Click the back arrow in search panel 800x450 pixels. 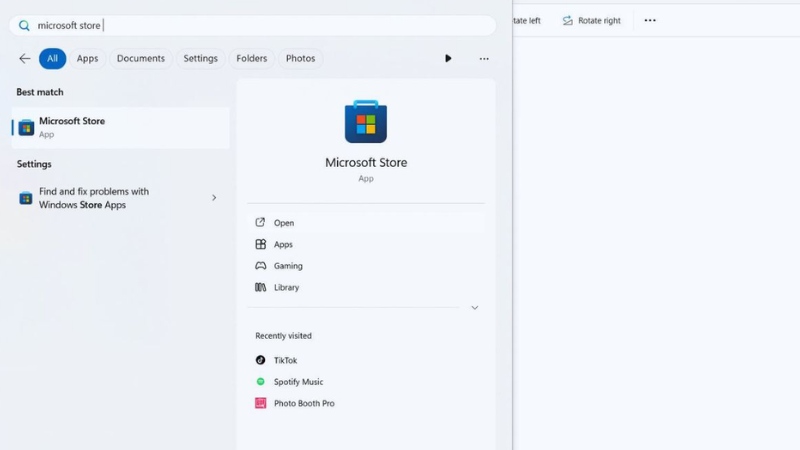(x=25, y=59)
